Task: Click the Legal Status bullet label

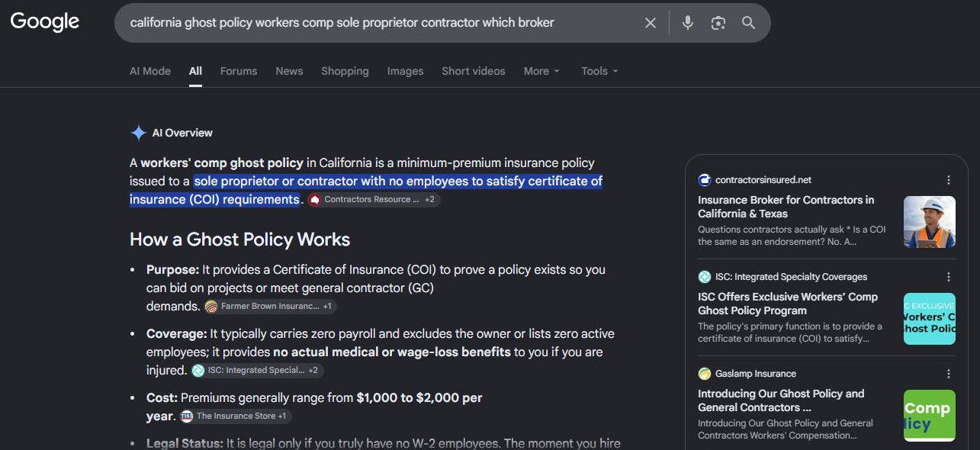Action: (x=185, y=443)
